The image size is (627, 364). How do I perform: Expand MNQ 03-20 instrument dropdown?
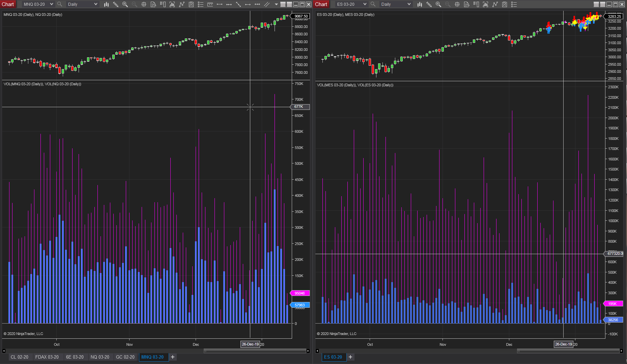click(52, 4)
